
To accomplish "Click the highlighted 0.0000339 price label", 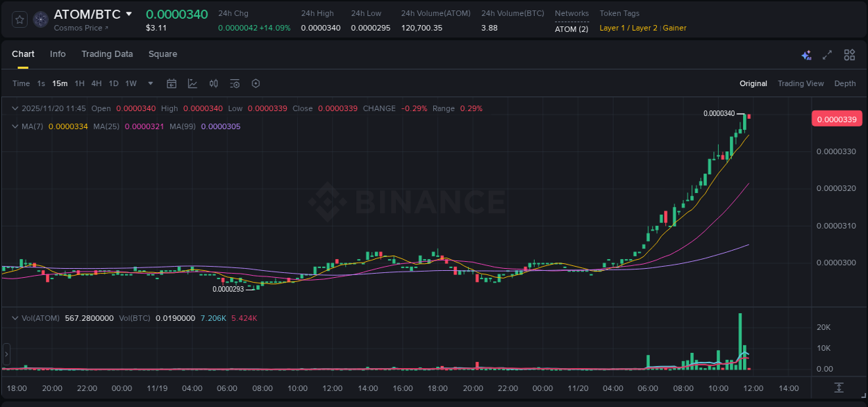I will [838, 119].
